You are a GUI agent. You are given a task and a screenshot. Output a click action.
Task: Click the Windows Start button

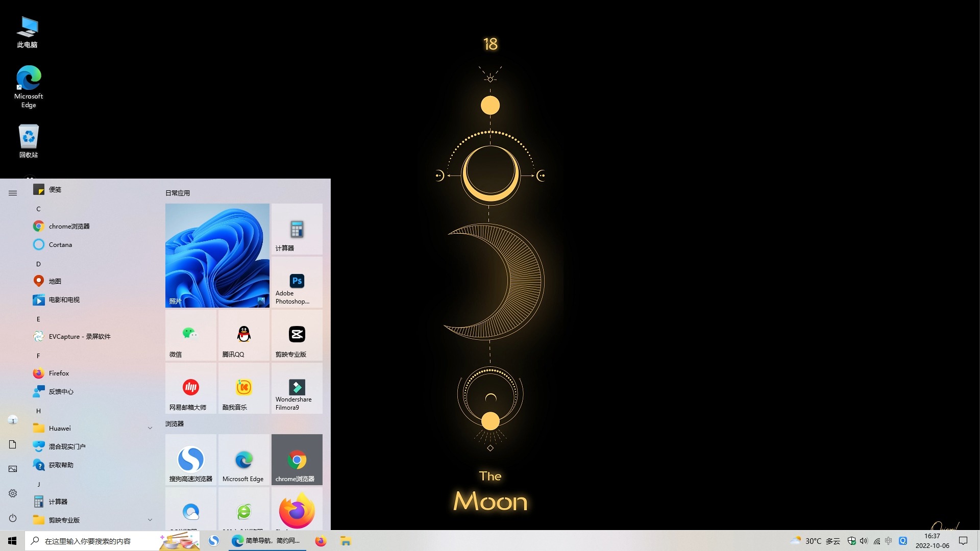tap(12, 541)
